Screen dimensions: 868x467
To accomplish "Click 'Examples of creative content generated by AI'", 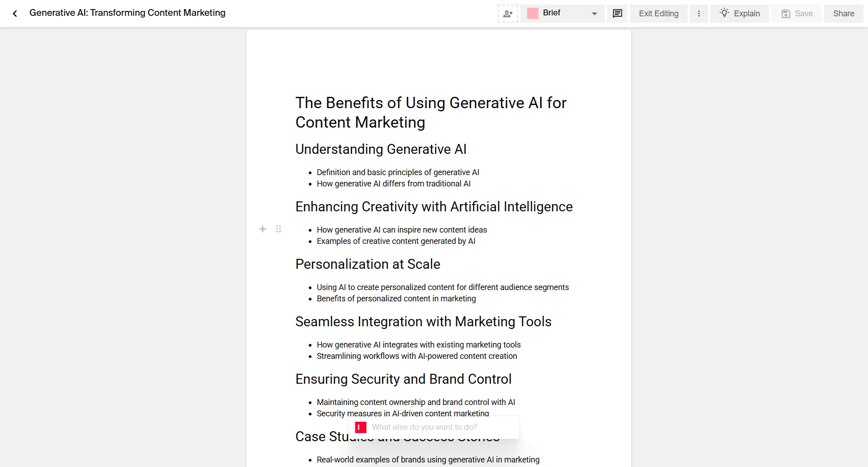I will (x=396, y=241).
